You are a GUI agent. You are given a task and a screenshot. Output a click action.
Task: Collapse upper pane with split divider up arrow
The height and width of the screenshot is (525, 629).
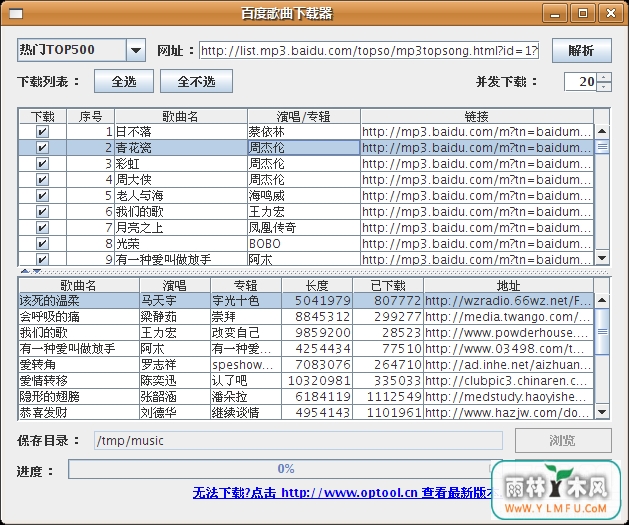click(24, 272)
